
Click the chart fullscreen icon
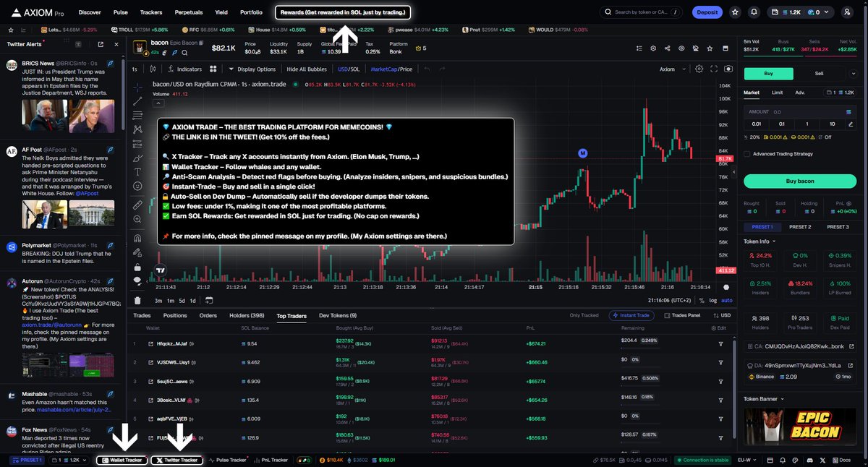tap(713, 69)
